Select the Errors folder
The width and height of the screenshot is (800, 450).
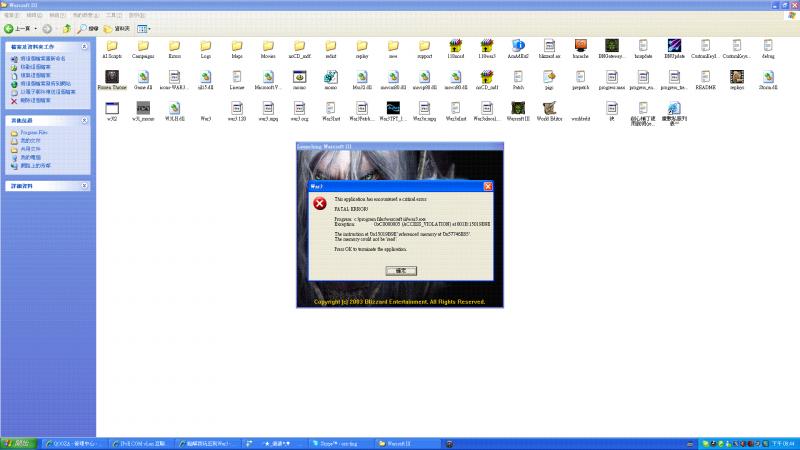click(174, 49)
